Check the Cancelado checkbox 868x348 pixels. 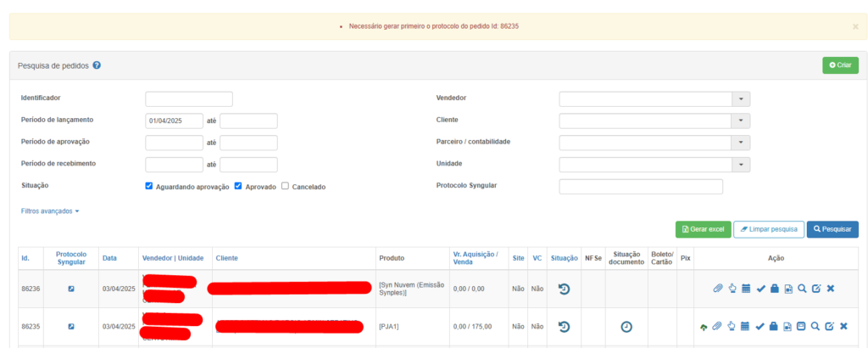tap(285, 186)
